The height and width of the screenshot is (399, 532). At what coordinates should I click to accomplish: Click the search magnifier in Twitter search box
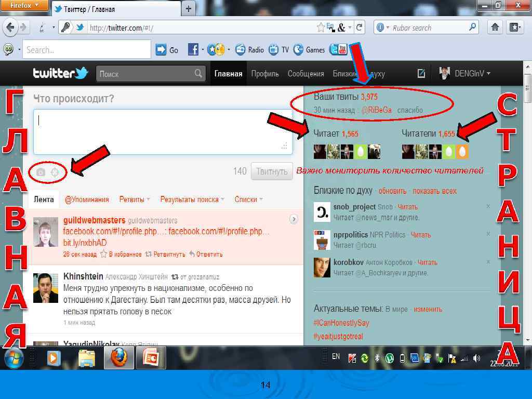point(198,73)
